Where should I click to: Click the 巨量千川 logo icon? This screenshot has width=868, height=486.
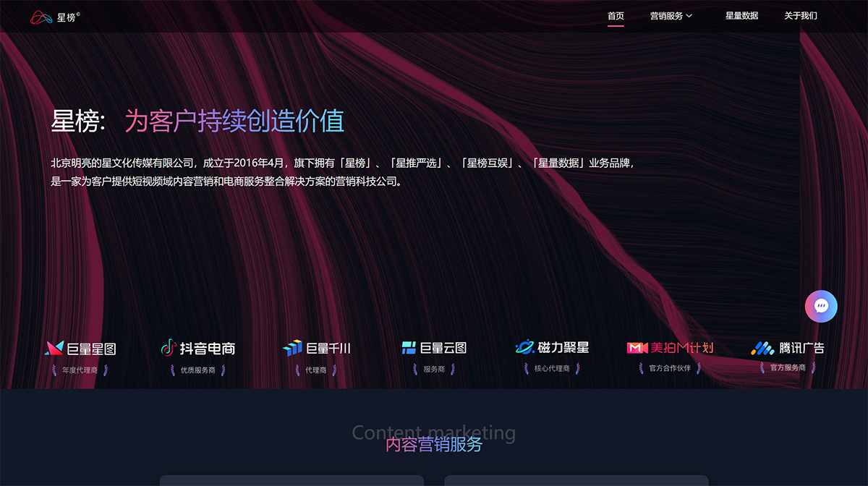[293, 348]
